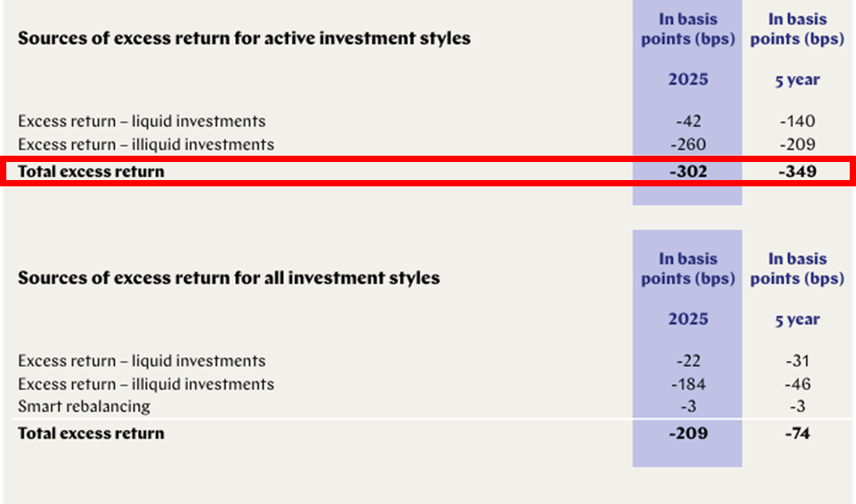This screenshot has width=856, height=504.
Task: Select the highlighted Total excess return row
Action: click(428, 171)
